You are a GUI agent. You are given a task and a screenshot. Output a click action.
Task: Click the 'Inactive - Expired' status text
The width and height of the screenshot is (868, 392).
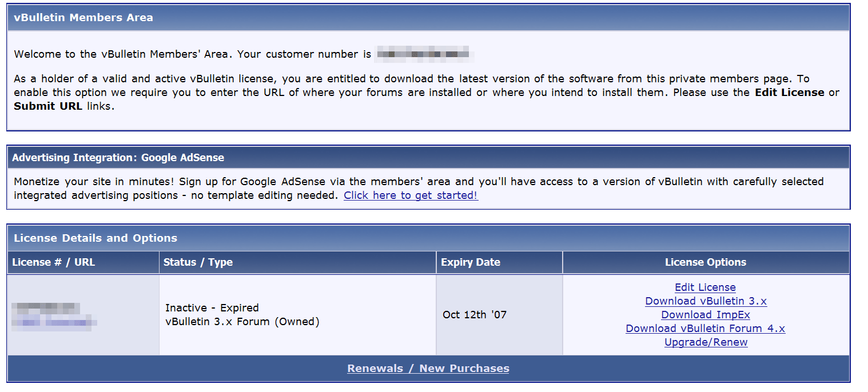(212, 308)
